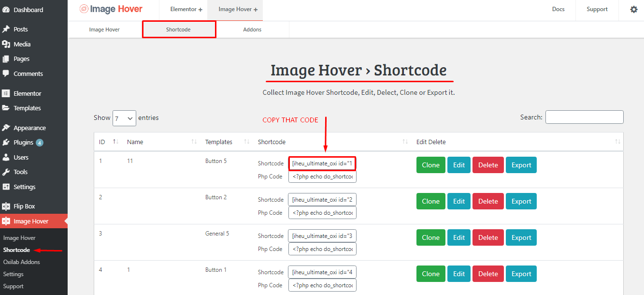
Task: Select the Php Code field in row 1
Action: (x=322, y=177)
